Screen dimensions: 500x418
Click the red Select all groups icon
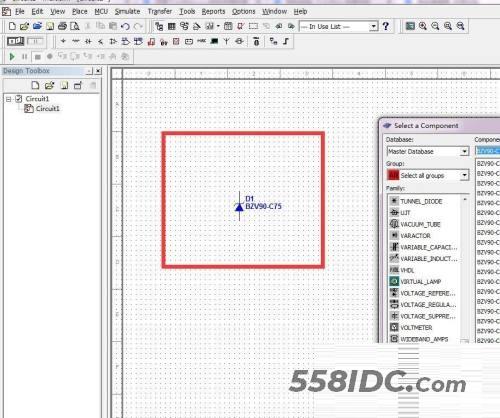pyautogui.click(x=393, y=175)
